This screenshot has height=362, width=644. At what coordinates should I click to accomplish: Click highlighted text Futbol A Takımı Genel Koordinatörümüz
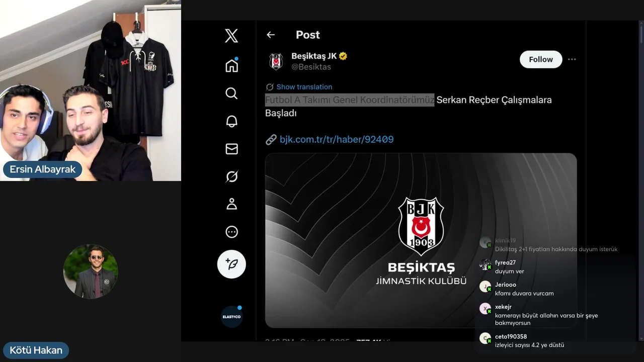tap(350, 100)
